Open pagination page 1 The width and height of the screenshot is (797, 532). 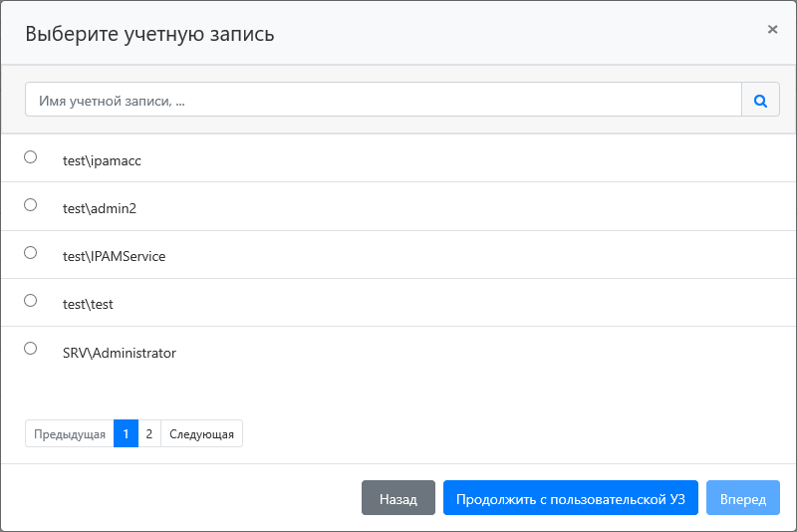126,434
